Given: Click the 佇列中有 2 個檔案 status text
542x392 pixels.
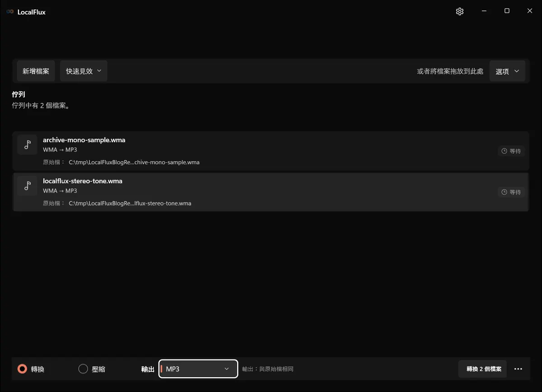Looking at the screenshot, I should click(x=41, y=106).
